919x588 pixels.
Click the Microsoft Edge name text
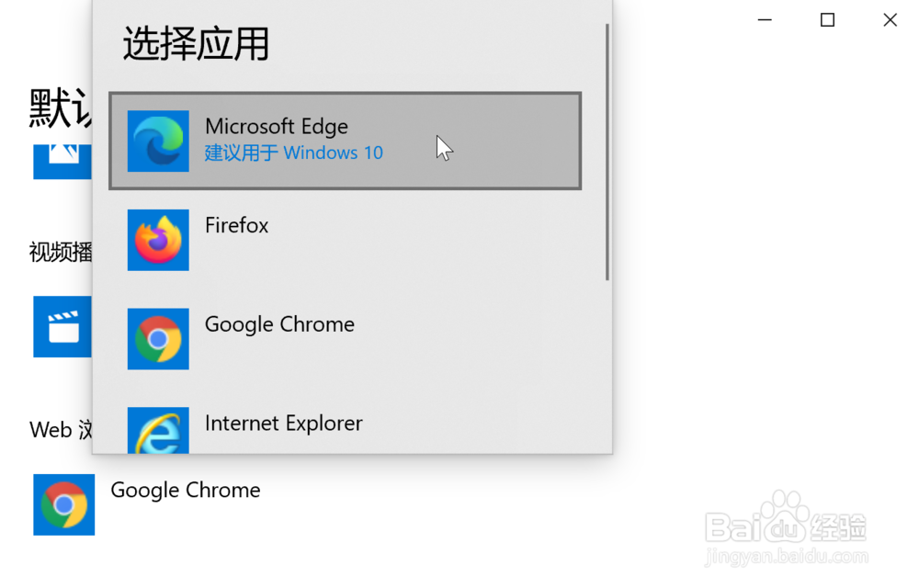click(277, 127)
